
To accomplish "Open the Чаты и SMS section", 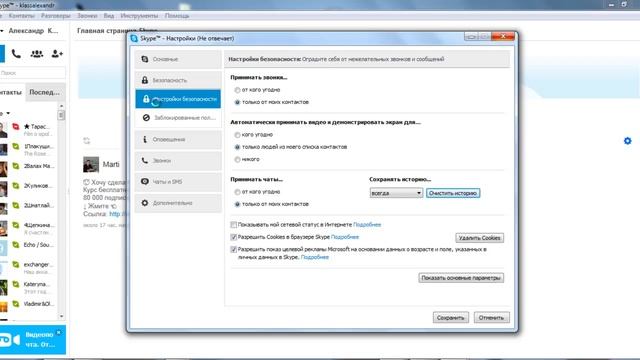I will 178,182.
